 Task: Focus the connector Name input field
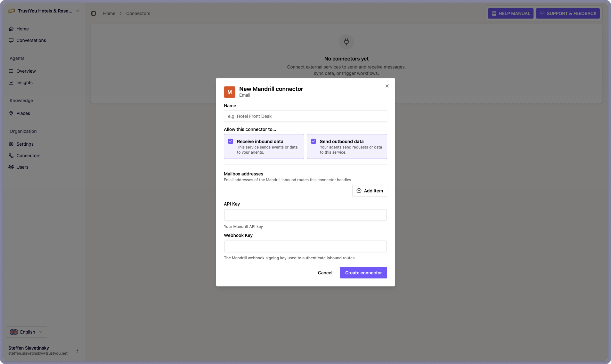pos(305,116)
